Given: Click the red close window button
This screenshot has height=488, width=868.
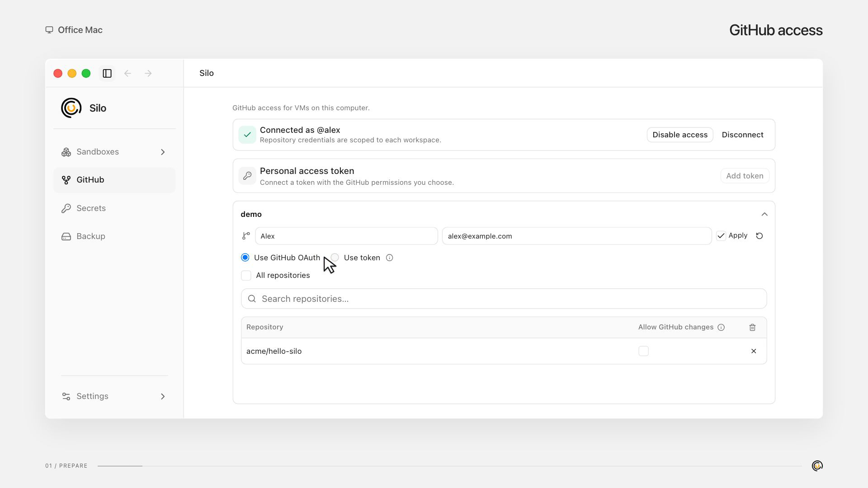Looking at the screenshot, I should coord(58,73).
